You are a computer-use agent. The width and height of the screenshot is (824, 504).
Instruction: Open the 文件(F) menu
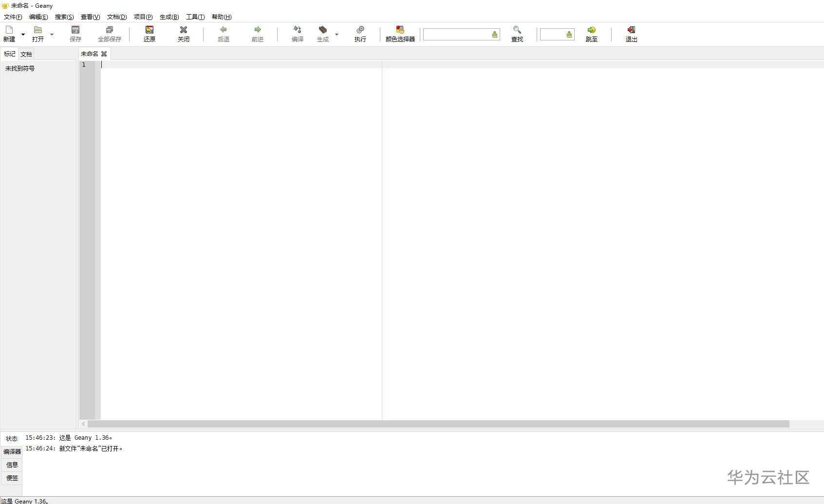[x=13, y=17]
